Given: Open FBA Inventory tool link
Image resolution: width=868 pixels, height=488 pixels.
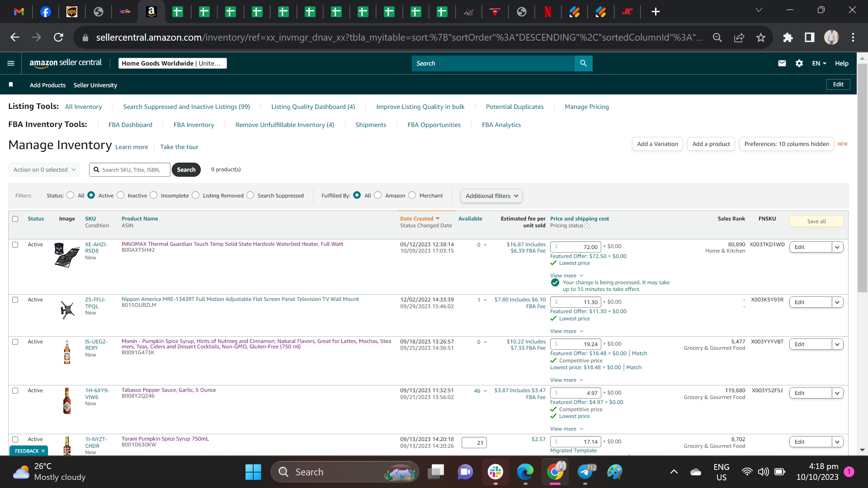Looking at the screenshot, I should coord(193,125).
